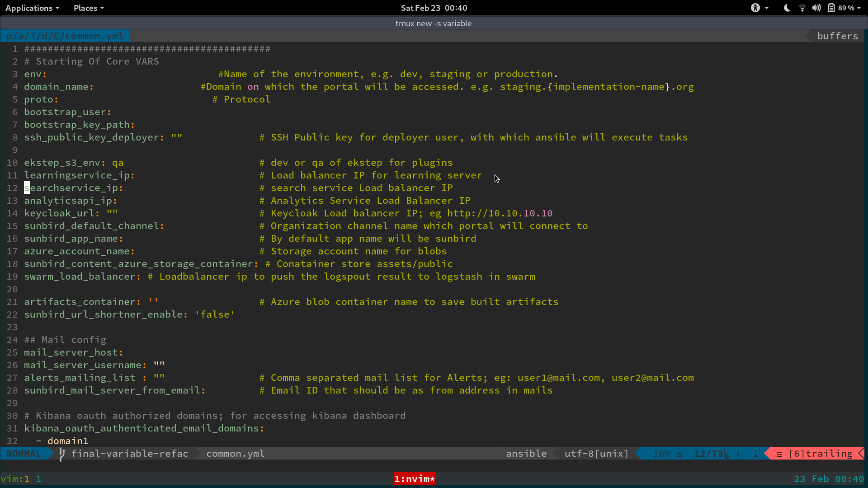Viewport: 868px width, 488px height.
Task: Click the # Protocol comment
Action: [x=241, y=99]
